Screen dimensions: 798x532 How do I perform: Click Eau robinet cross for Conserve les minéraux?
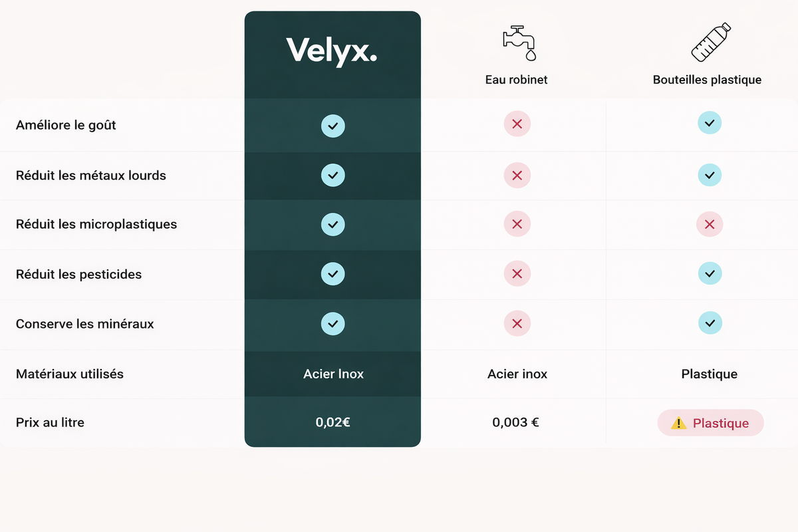pos(517,324)
